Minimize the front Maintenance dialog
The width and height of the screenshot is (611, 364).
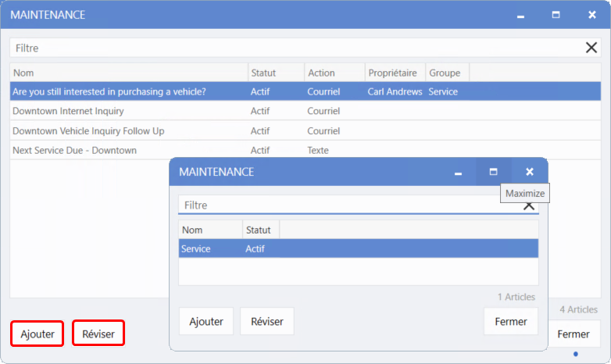[x=459, y=172]
